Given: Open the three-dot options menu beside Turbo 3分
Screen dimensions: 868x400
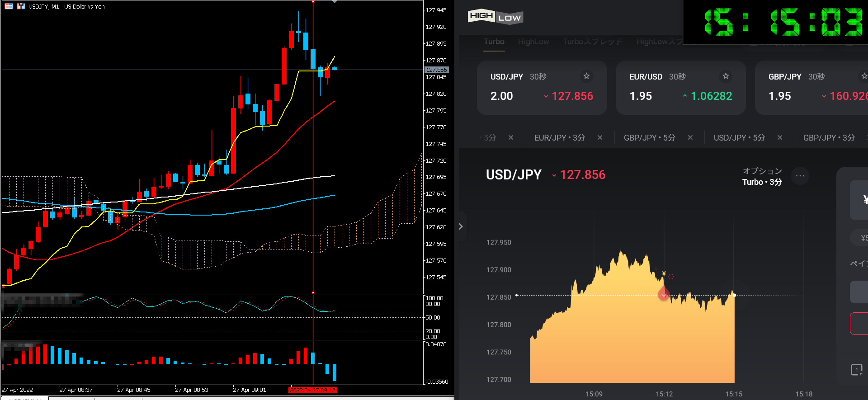Looking at the screenshot, I should point(800,176).
